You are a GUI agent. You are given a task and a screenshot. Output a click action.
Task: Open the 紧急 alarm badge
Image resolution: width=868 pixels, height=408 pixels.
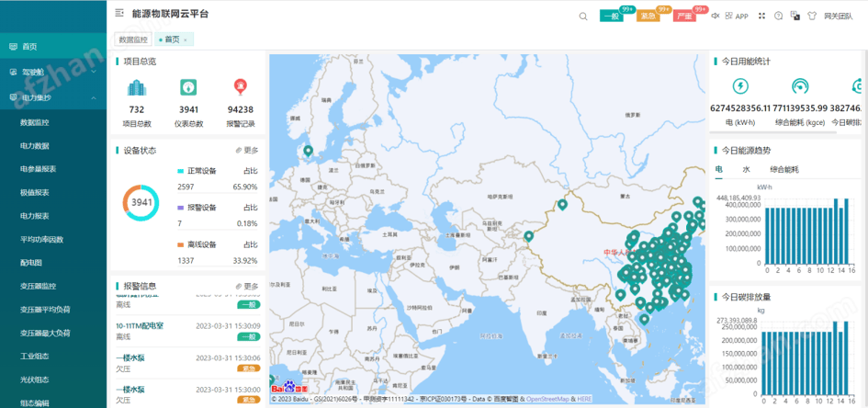[648, 16]
